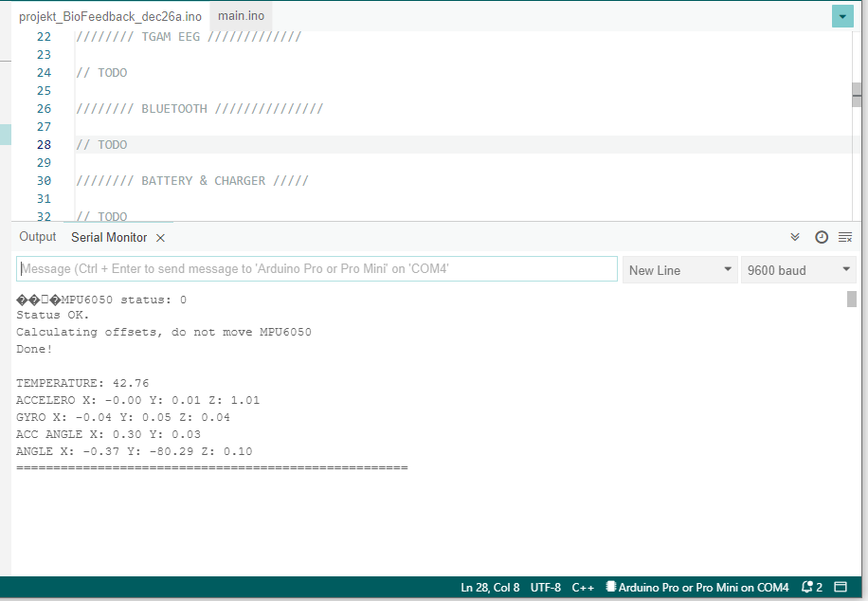Open the 9600 baud rate dropdown
Viewport: 868px width, 601px height.
799,270
